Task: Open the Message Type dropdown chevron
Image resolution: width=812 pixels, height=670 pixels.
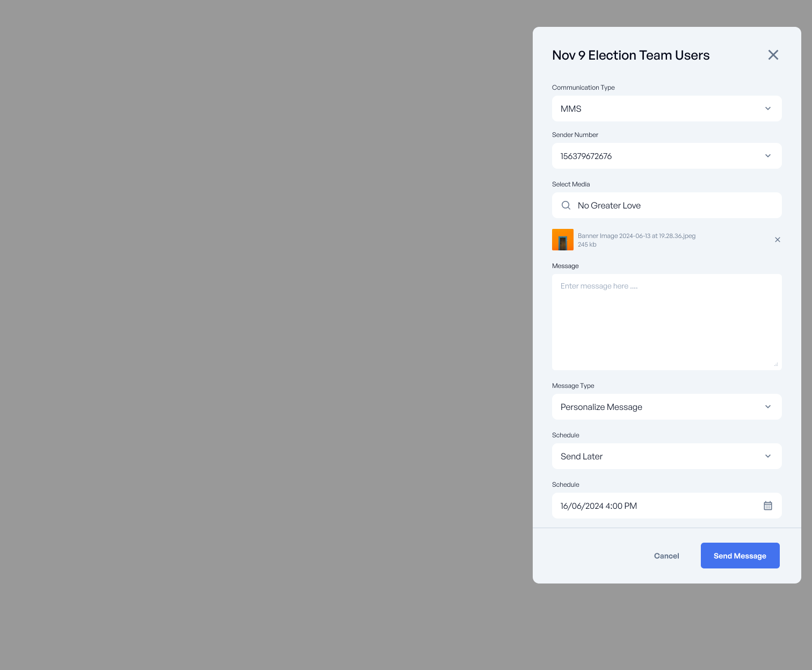Action: pos(768,407)
